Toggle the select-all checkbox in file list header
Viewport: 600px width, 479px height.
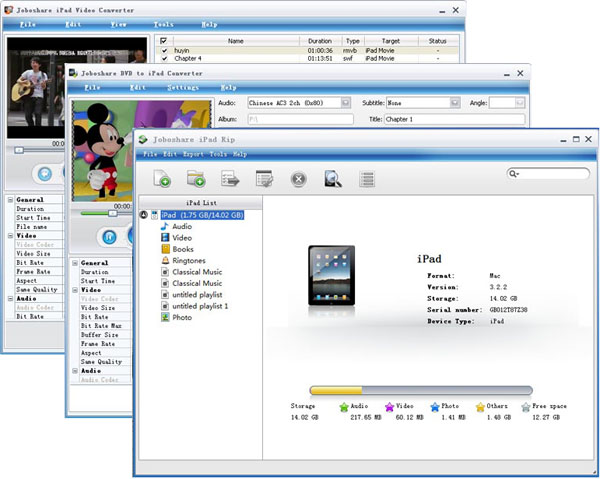[164, 41]
